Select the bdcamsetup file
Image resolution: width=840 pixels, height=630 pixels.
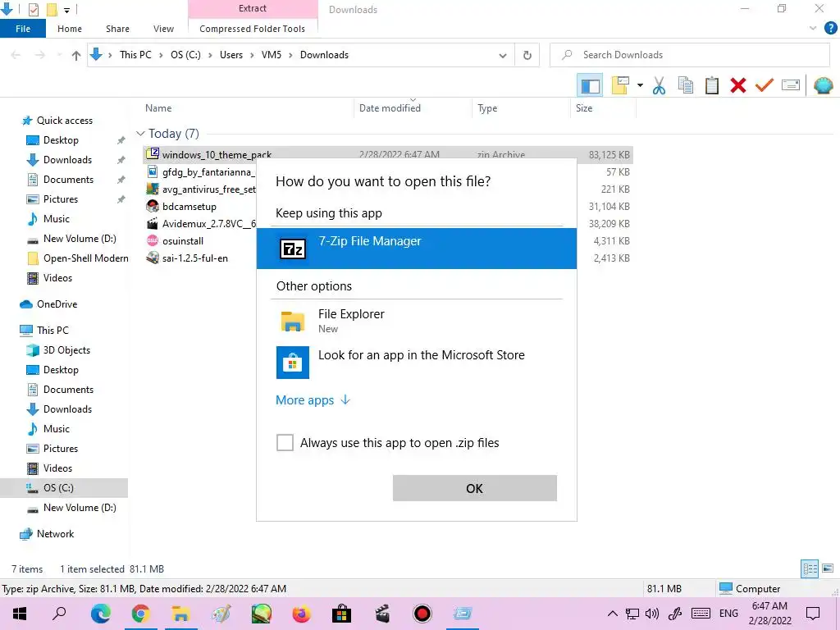(189, 206)
